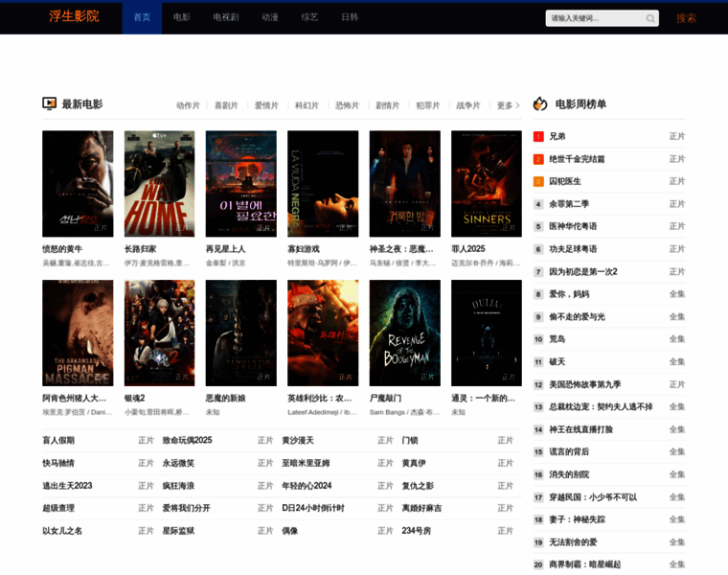The image size is (728, 575).
Task: Click the 最新电影 screen icon
Action: (x=49, y=103)
